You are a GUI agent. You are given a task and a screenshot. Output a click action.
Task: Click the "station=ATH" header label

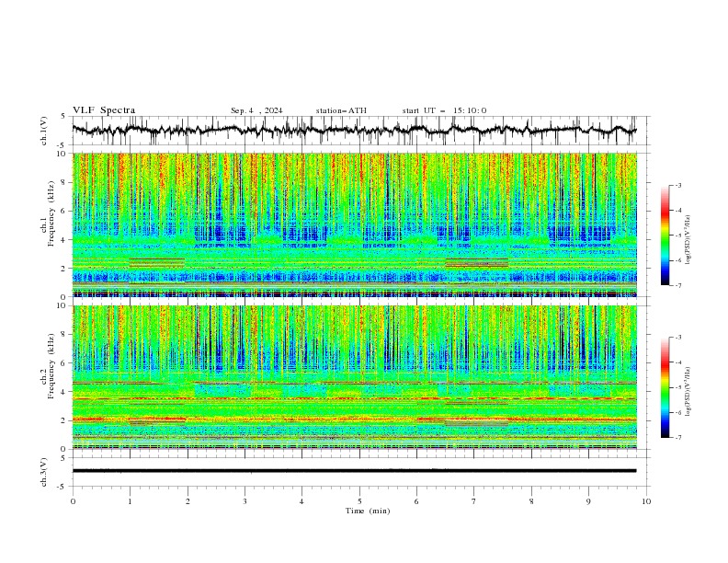point(341,110)
